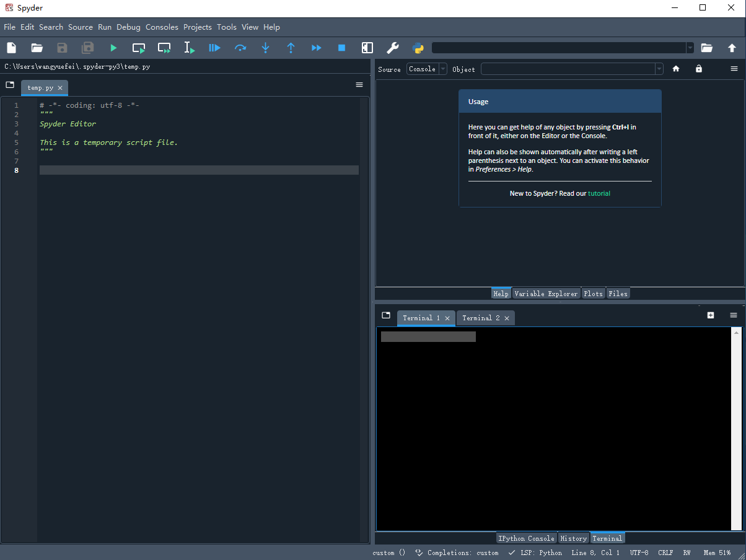Click the New file toolbar icon
The height and width of the screenshot is (560, 746).
click(x=12, y=48)
